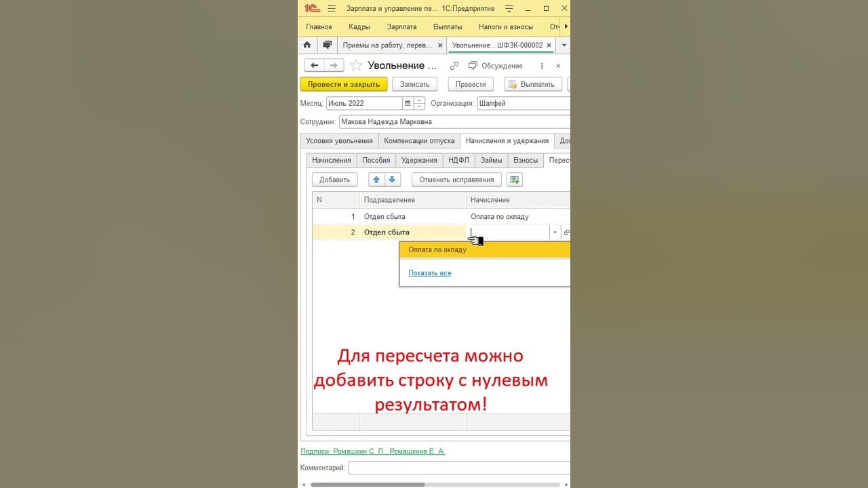Adjust month using the stepper arrows
This screenshot has height=488, width=868.
click(x=419, y=104)
